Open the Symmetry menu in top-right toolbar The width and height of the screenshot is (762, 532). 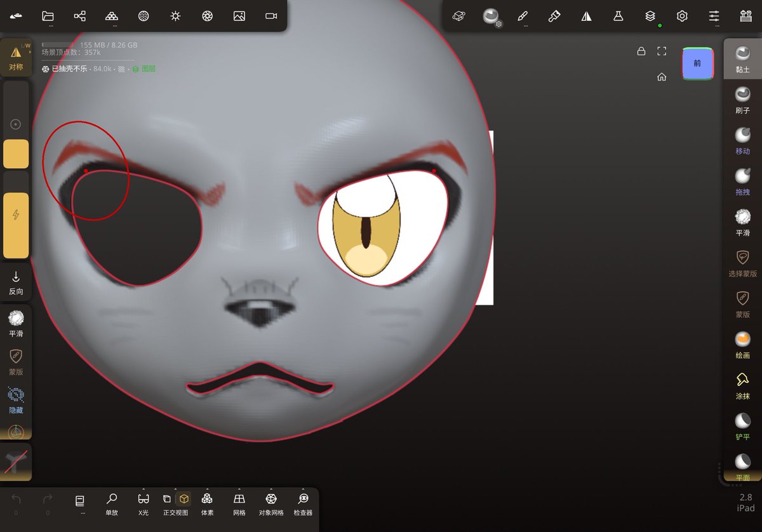point(586,16)
